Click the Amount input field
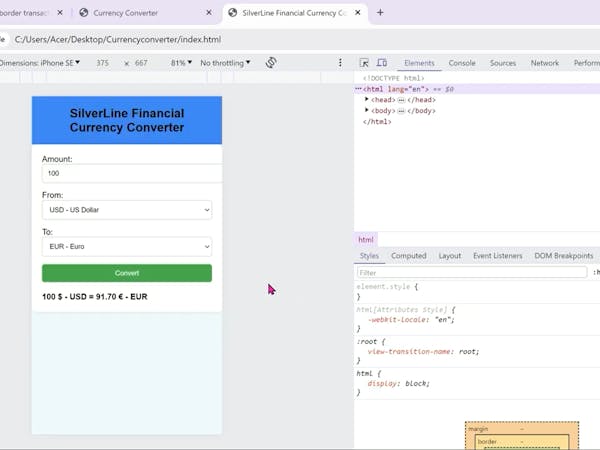Image resolution: width=600 pixels, height=450 pixels. coord(132,173)
